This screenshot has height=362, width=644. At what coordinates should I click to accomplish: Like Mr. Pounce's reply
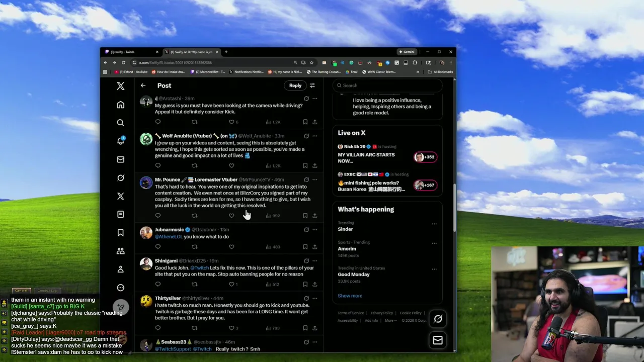tap(231, 216)
